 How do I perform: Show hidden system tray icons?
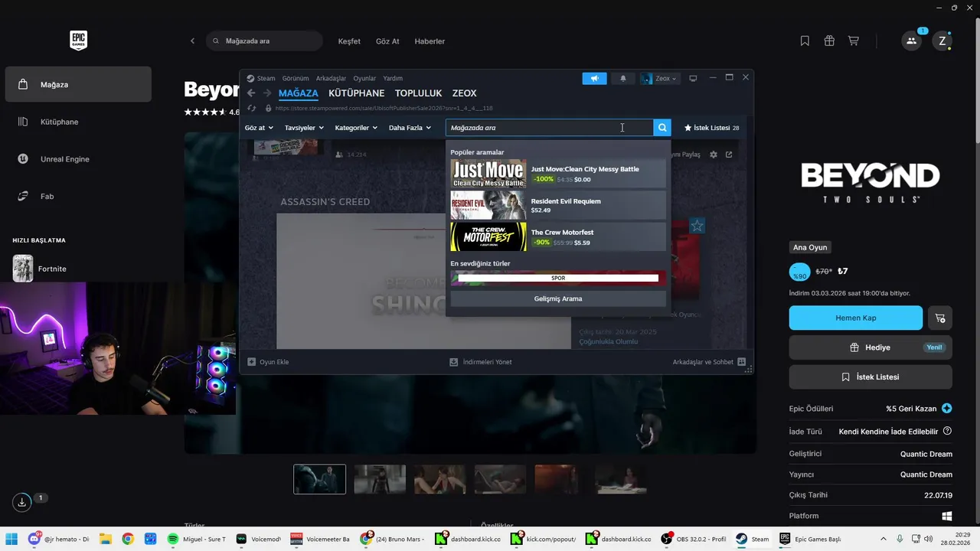click(884, 539)
